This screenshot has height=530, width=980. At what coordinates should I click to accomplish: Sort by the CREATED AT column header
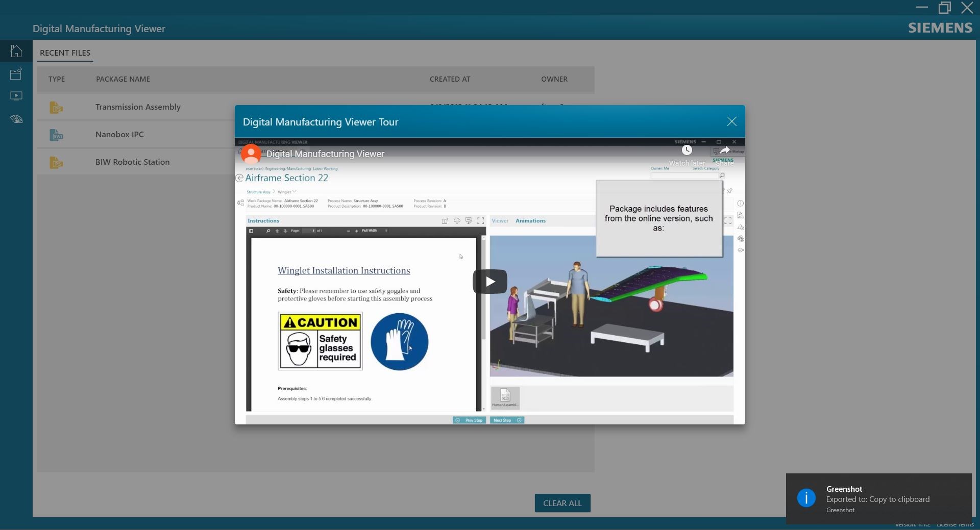point(450,79)
